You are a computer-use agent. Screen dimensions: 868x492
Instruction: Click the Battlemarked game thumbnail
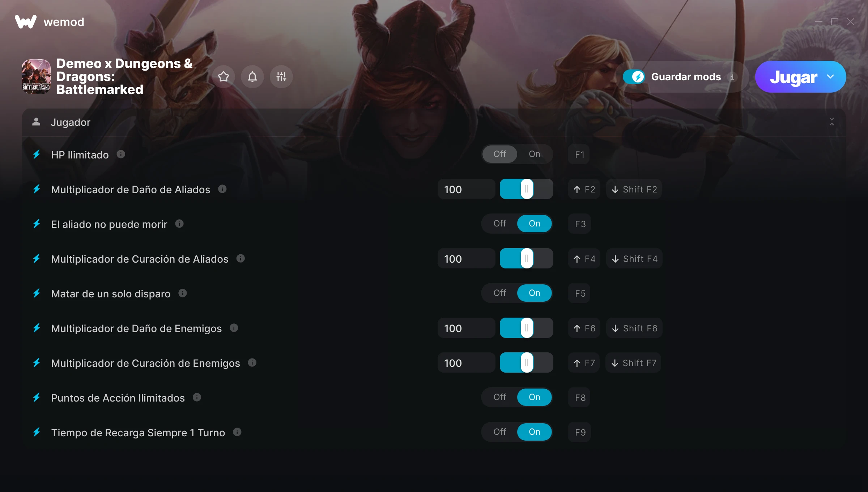(x=36, y=77)
